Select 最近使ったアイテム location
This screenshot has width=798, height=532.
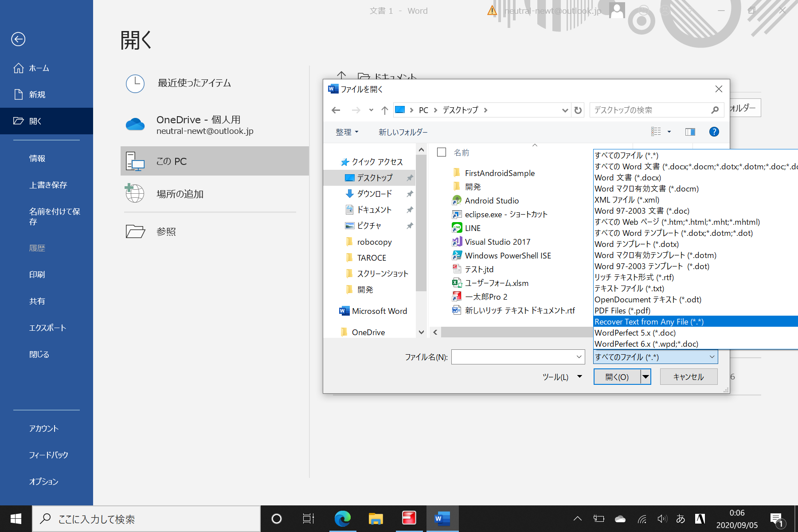[215, 83]
